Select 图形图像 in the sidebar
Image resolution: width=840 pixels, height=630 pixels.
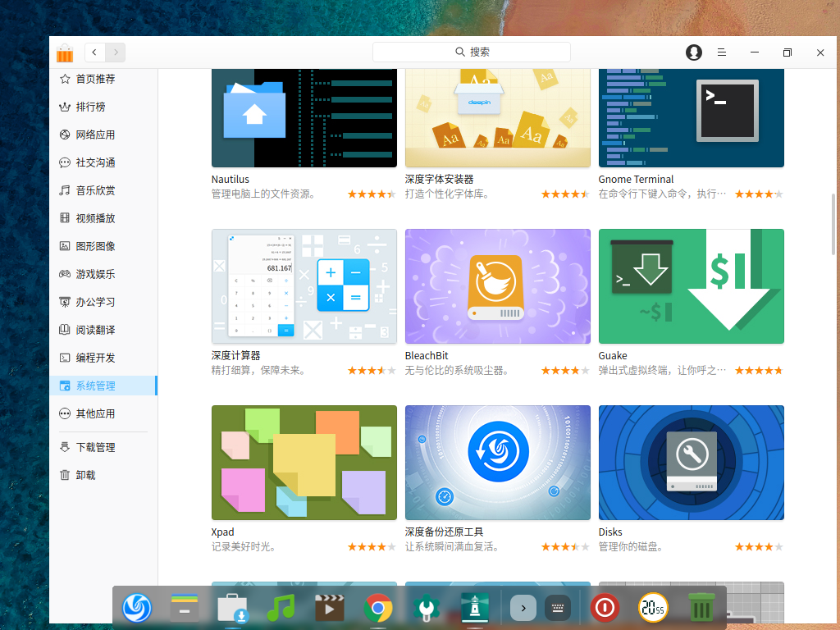pos(103,246)
